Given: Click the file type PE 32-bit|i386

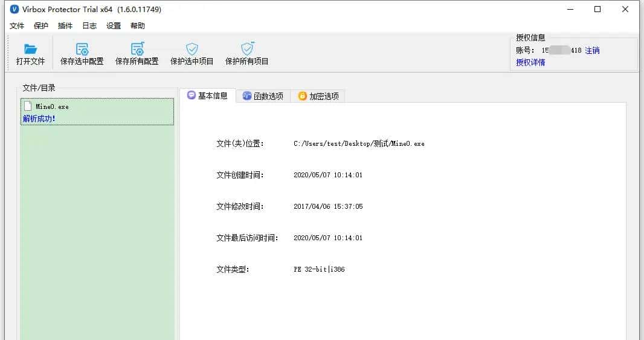Looking at the screenshot, I should pyautogui.click(x=319, y=269).
